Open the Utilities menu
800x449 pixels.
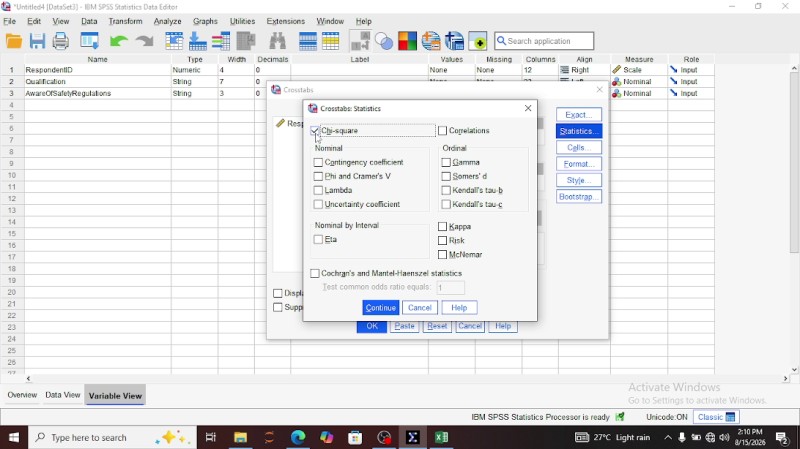(242, 21)
